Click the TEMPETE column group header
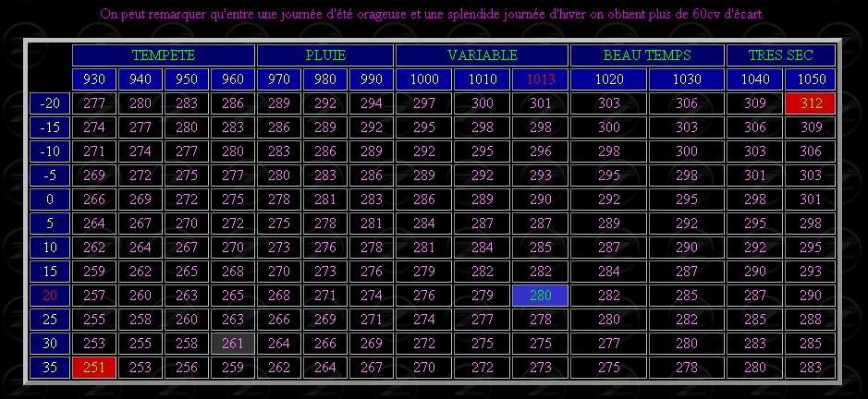 click(x=164, y=55)
